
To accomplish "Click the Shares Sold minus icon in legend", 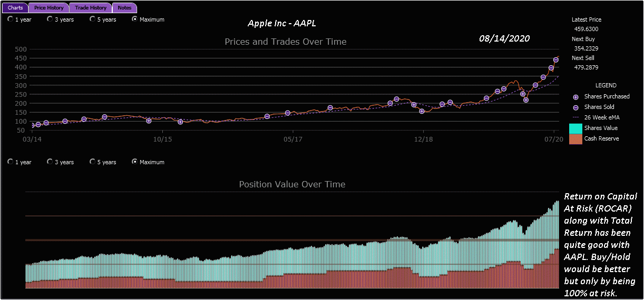I will point(575,107).
